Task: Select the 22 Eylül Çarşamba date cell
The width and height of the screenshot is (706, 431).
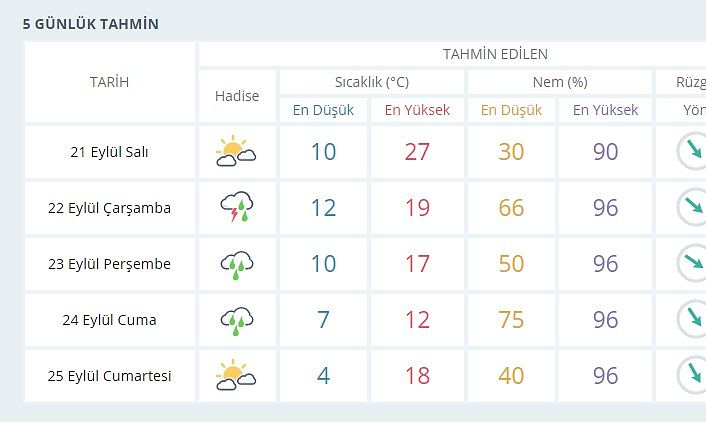Action: coord(109,208)
